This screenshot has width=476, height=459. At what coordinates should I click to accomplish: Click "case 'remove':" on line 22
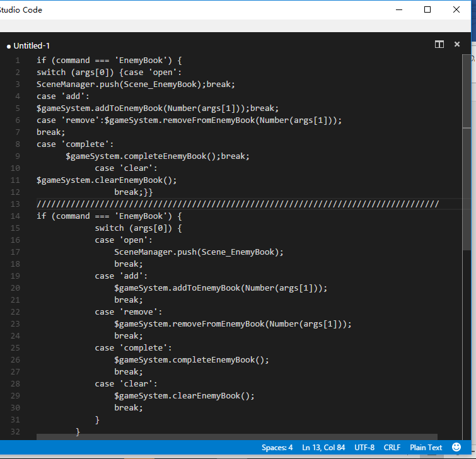pyautogui.click(x=129, y=312)
